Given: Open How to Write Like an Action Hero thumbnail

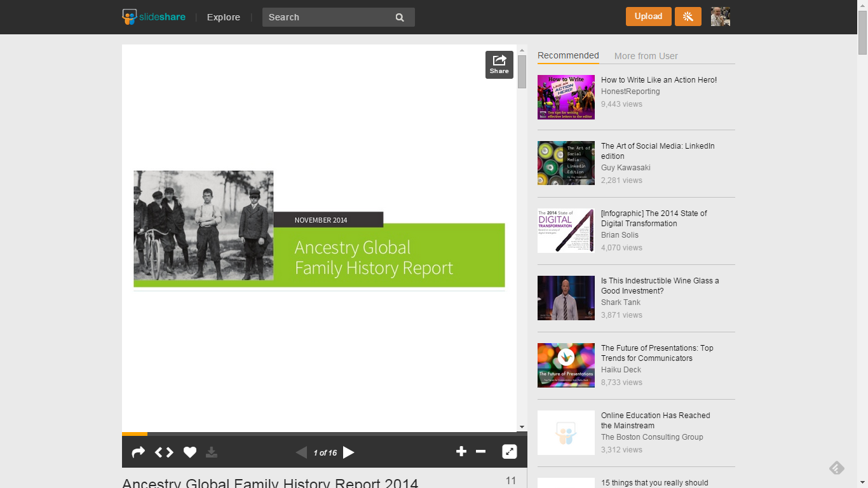Looking at the screenshot, I should (566, 97).
